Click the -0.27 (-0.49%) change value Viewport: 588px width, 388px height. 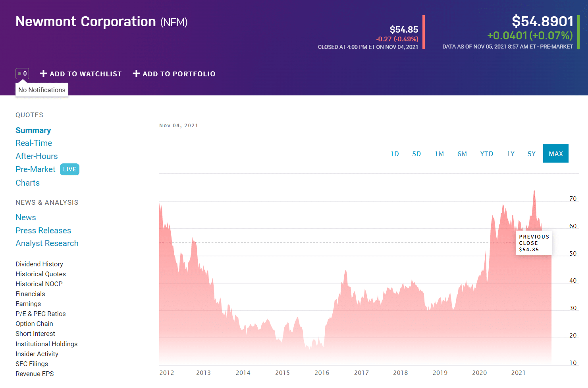pos(397,39)
